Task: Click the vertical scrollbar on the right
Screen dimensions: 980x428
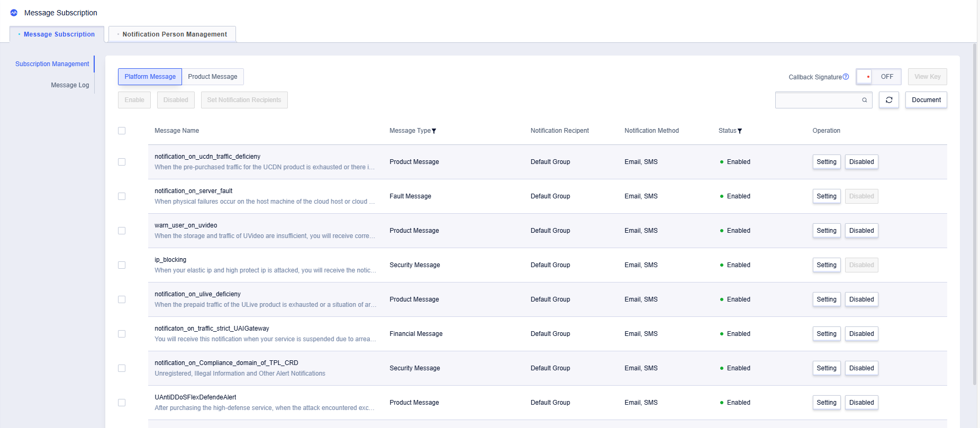Action: [975, 212]
